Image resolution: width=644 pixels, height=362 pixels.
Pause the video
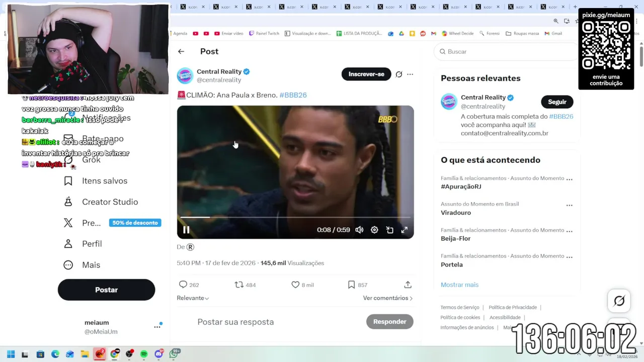point(186,230)
